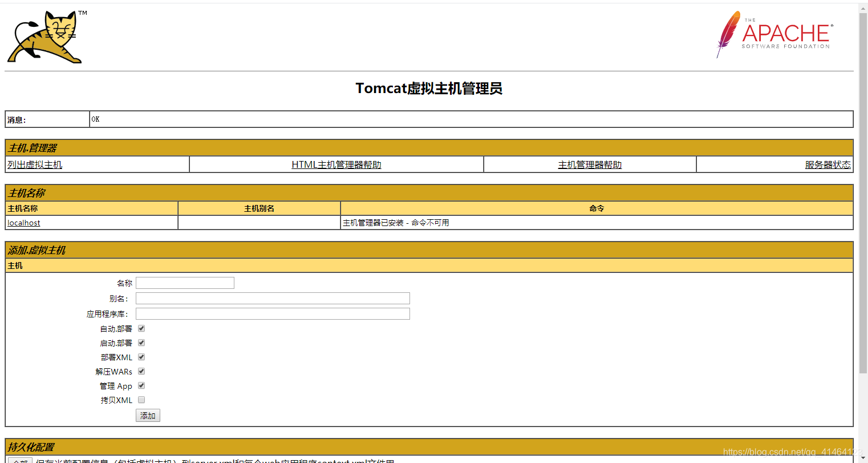Toggle the 自动.部署 checkbox
The width and height of the screenshot is (868, 463).
click(x=141, y=328)
